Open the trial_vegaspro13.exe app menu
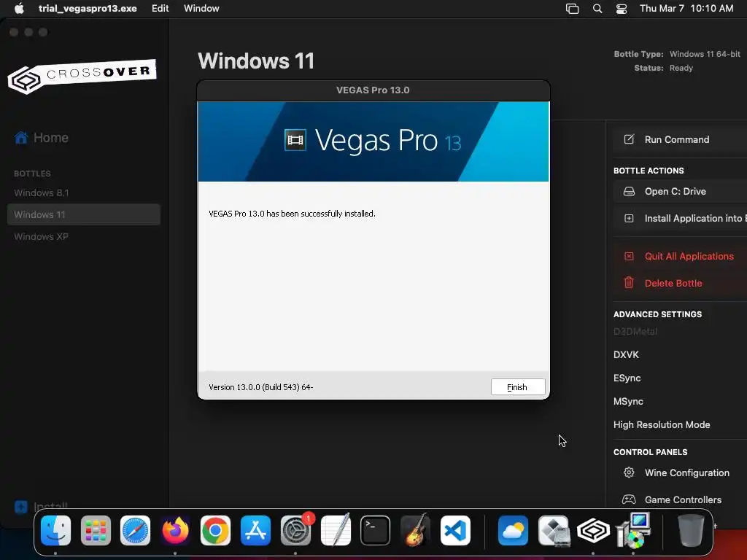The width and height of the screenshot is (747, 560). (88, 9)
